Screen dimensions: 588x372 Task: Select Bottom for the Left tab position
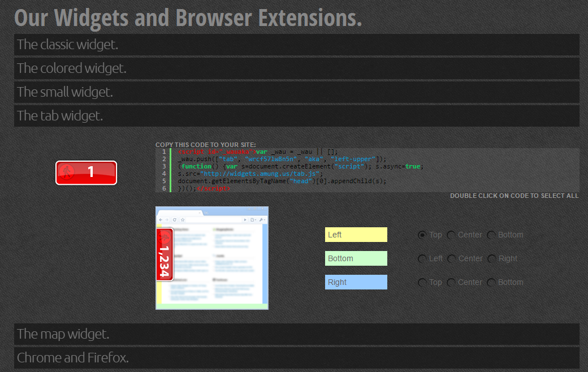tap(491, 235)
